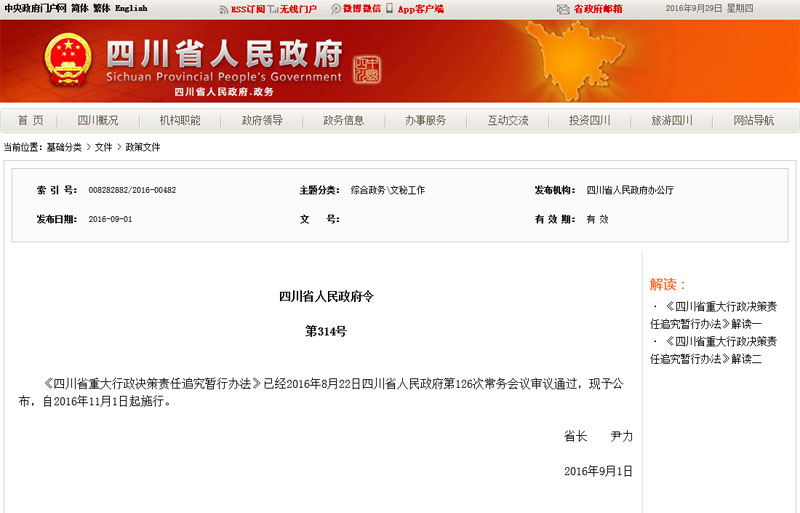Click the header date 2016年9月29日 星期四
Viewport: 800px width, 513px height.
pos(709,8)
